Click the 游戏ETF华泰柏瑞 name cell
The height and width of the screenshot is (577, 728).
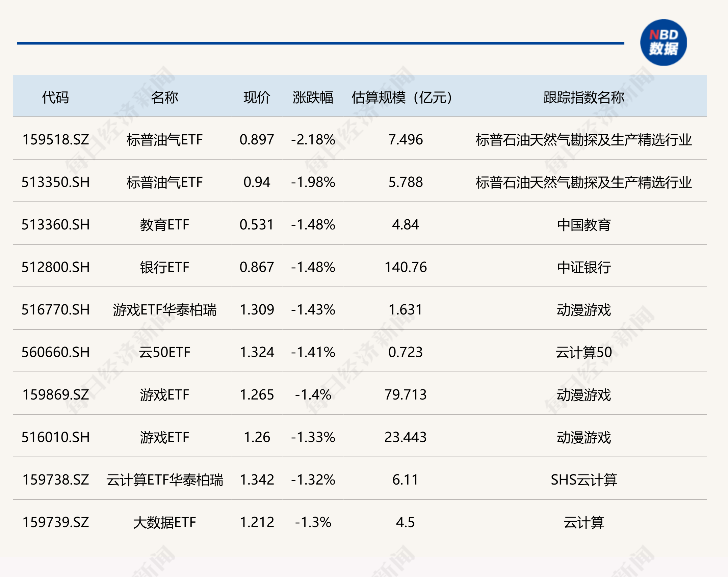pos(164,310)
